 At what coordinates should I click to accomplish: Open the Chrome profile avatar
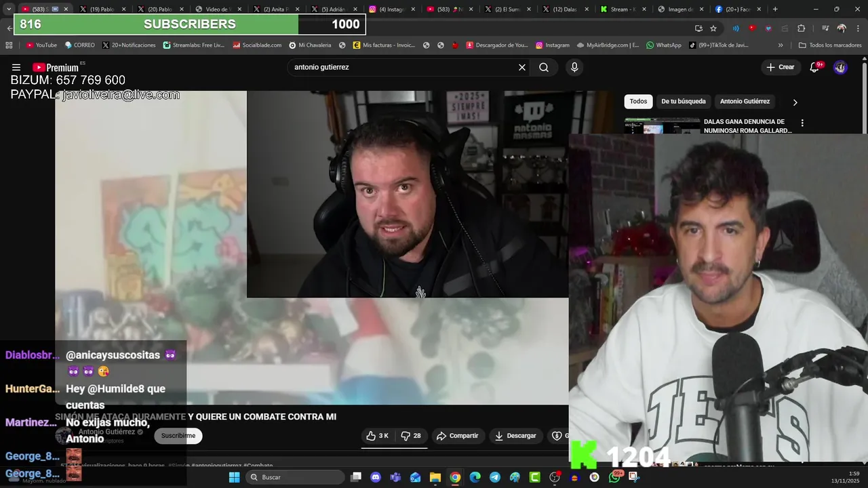[842, 28]
